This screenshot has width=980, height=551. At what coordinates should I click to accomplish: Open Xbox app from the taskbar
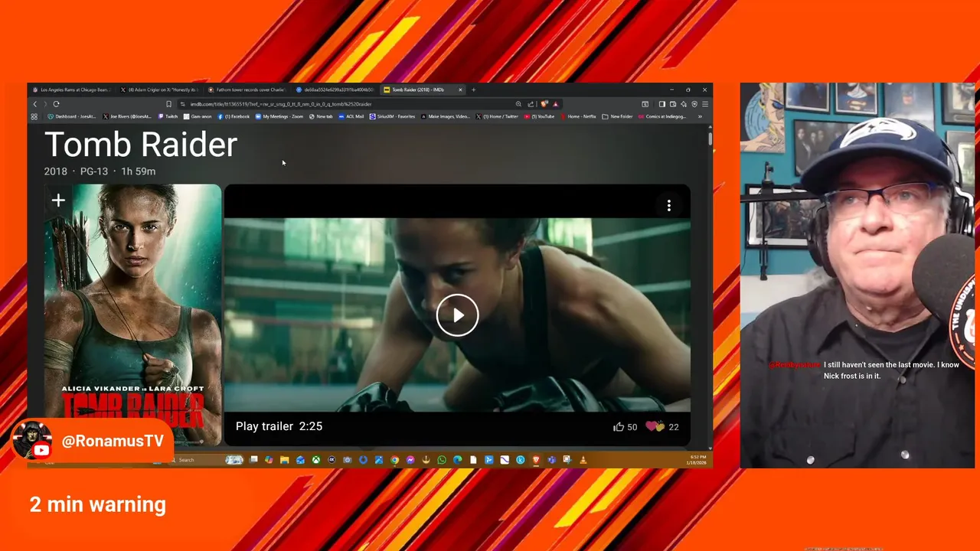(x=316, y=460)
